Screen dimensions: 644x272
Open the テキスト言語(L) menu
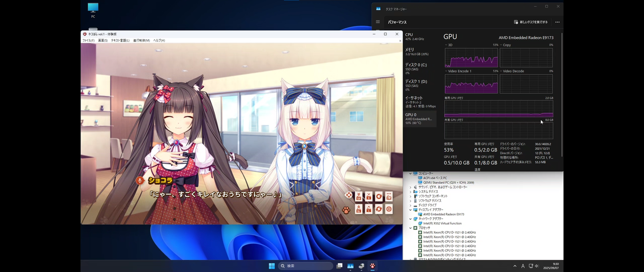[120, 40]
